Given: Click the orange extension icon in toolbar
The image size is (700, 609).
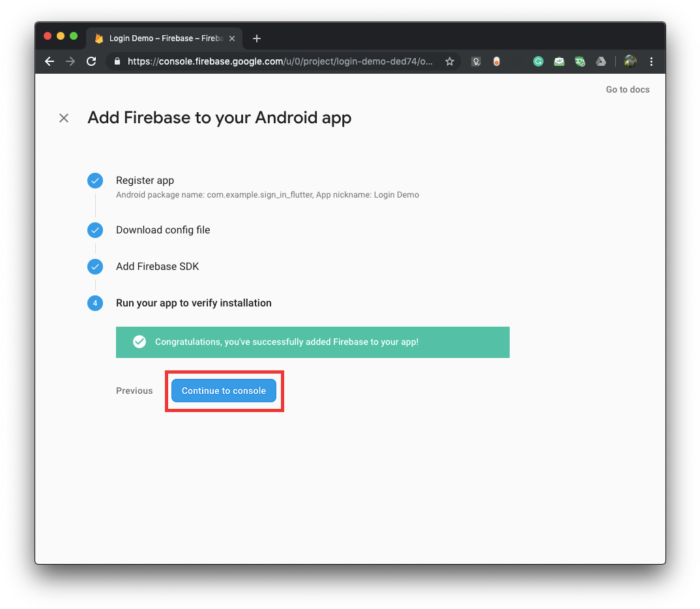Looking at the screenshot, I should [497, 61].
